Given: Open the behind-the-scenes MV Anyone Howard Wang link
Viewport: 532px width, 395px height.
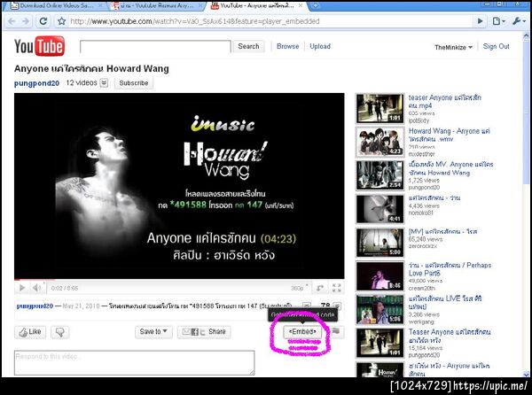Looking at the screenshot, I should [451, 168].
